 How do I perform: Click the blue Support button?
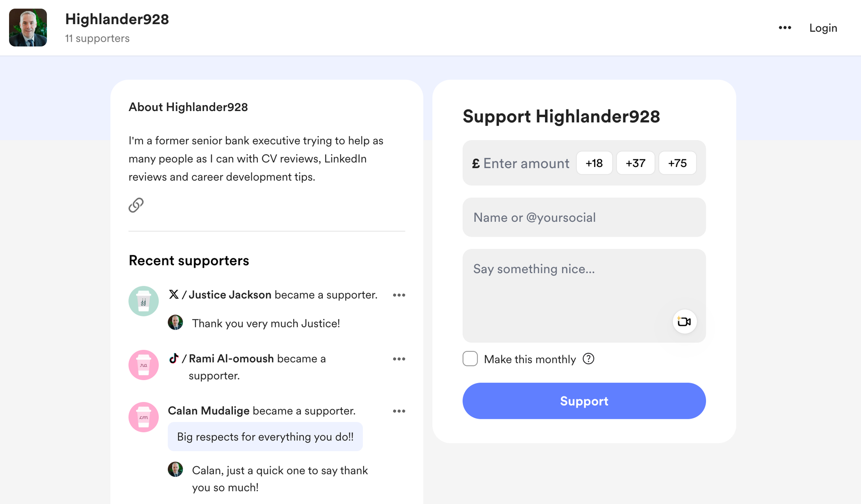[x=584, y=401]
